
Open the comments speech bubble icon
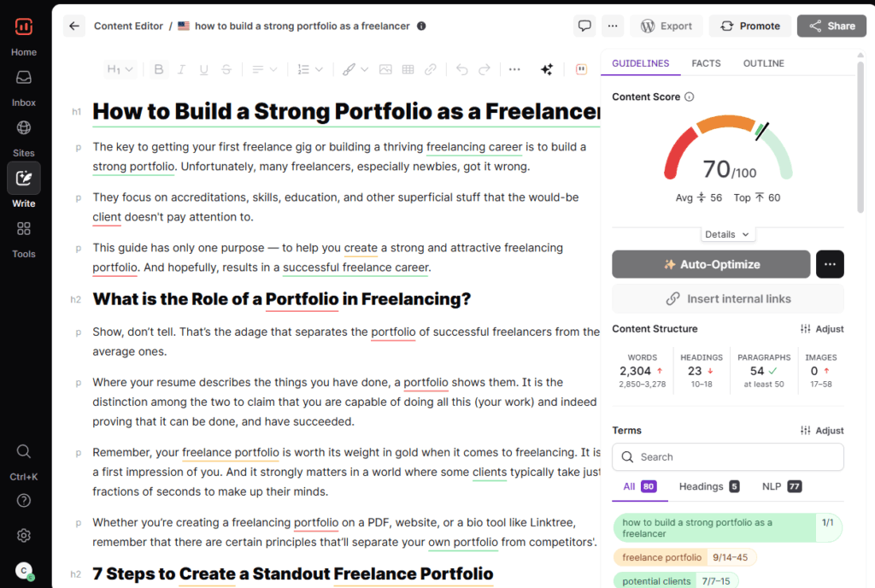point(584,26)
